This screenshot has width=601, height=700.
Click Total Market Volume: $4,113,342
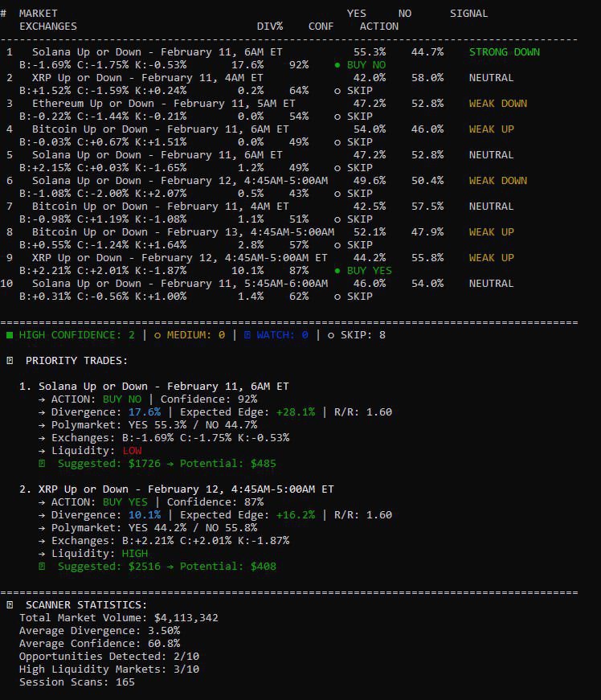(x=119, y=618)
